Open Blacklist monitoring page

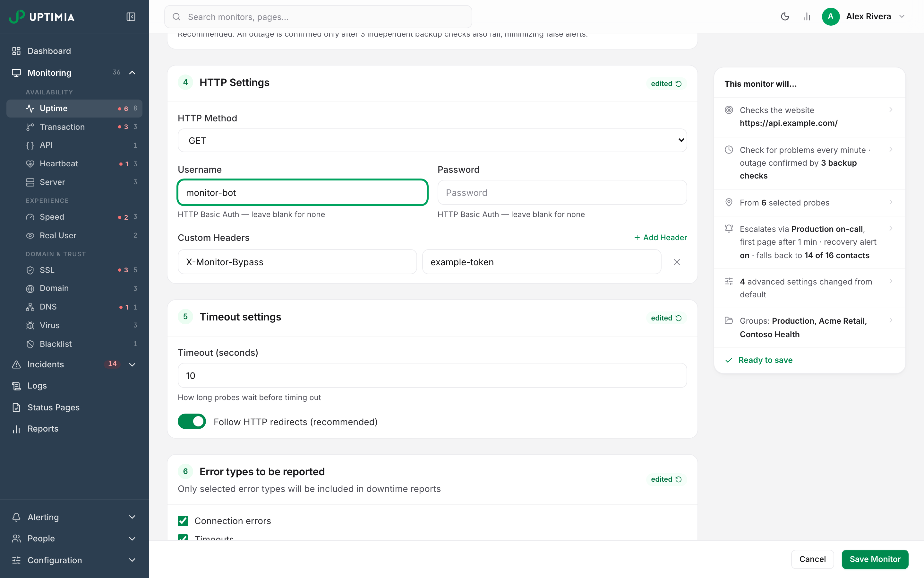pyautogui.click(x=74, y=344)
